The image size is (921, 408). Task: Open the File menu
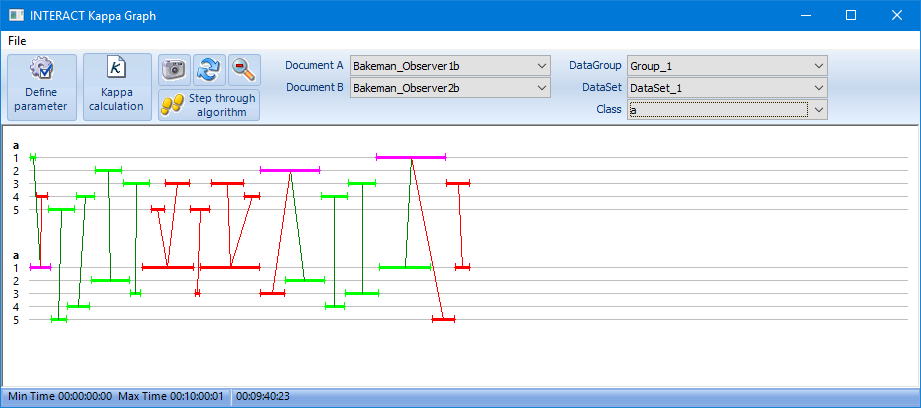click(17, 41)
